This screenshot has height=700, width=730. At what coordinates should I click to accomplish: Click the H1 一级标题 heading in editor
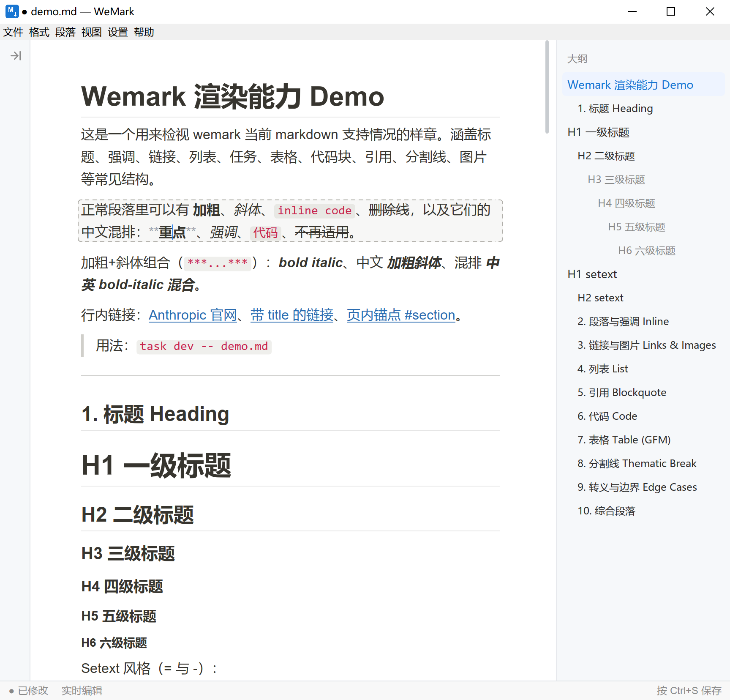pyautogui.click(x=156, y=465)
